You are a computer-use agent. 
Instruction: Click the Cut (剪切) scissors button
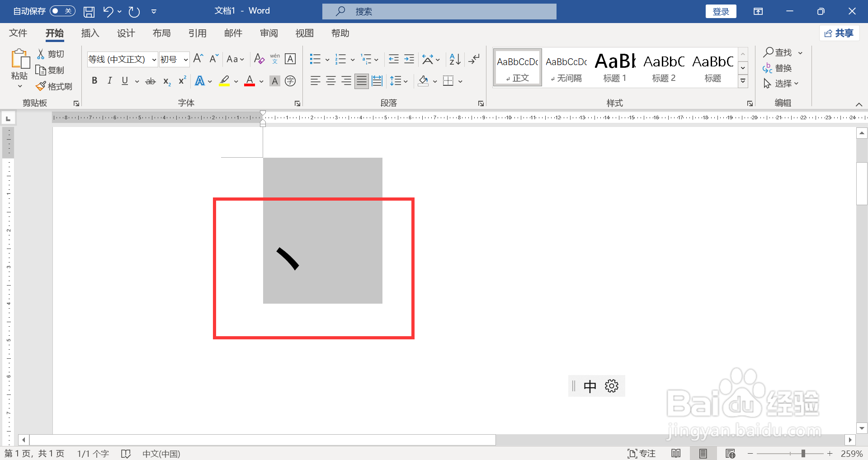coord(51,54)
